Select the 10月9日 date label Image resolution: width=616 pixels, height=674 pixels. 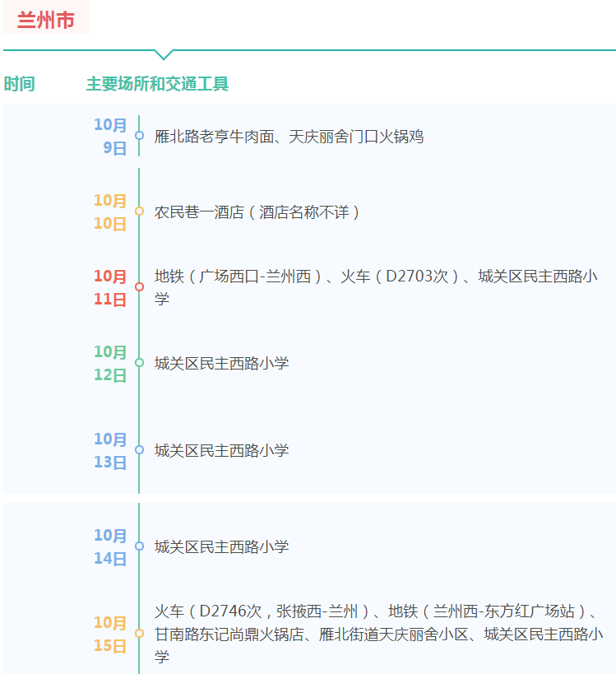110,137
